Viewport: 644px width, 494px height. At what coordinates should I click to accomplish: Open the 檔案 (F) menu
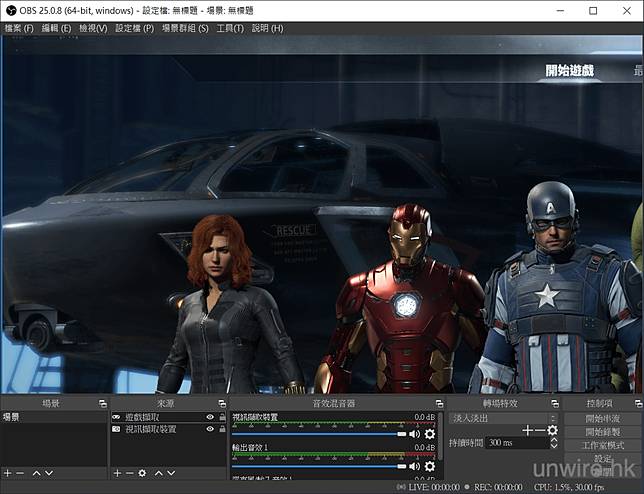tap(19, 28)
